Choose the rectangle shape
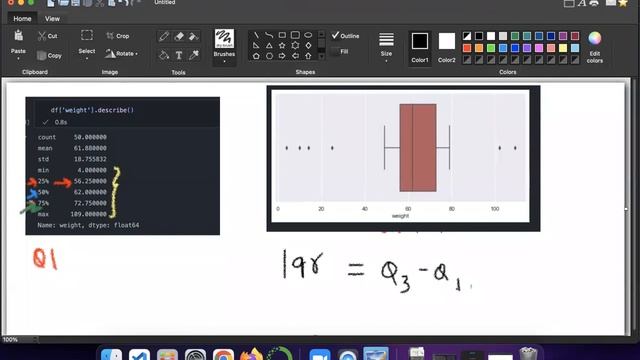This screenshot has height=360, width=640. [282, 35]
